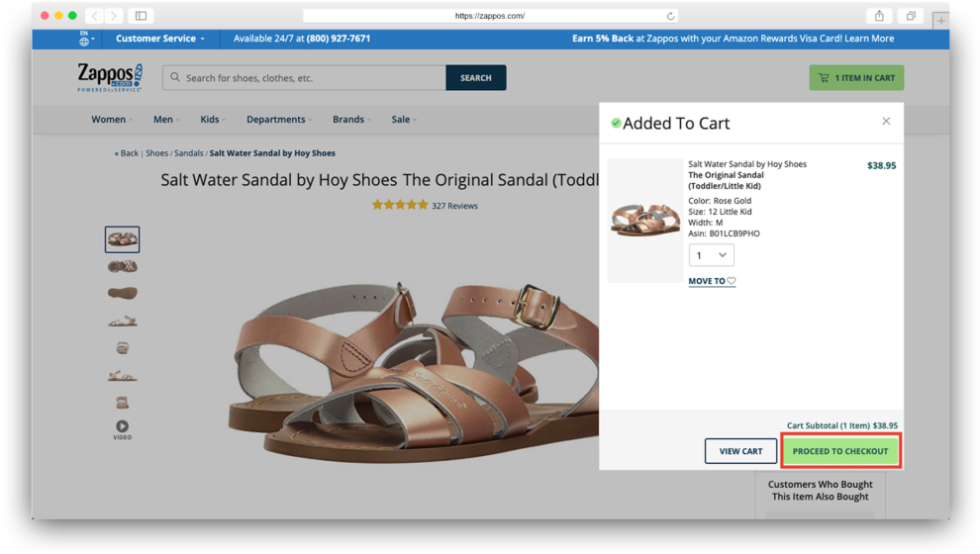Click the Move To link
The width and height of the screenshot is (980, 554).
(x=707, y=281)
